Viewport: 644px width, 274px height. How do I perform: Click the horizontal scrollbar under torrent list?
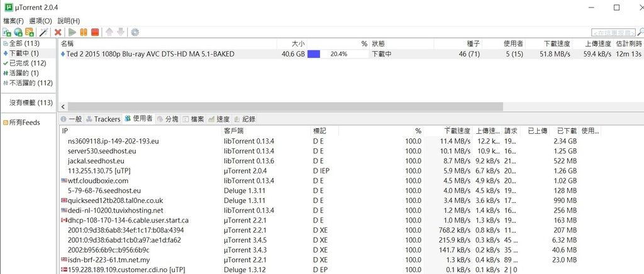coord(286,106)
